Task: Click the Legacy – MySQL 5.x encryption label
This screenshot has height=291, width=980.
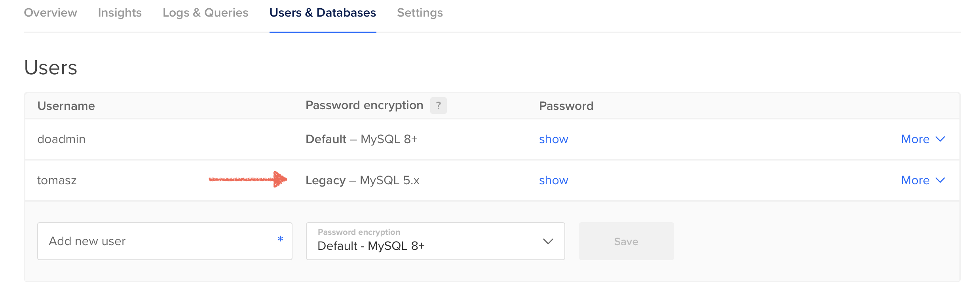Action: click(362, 180)
